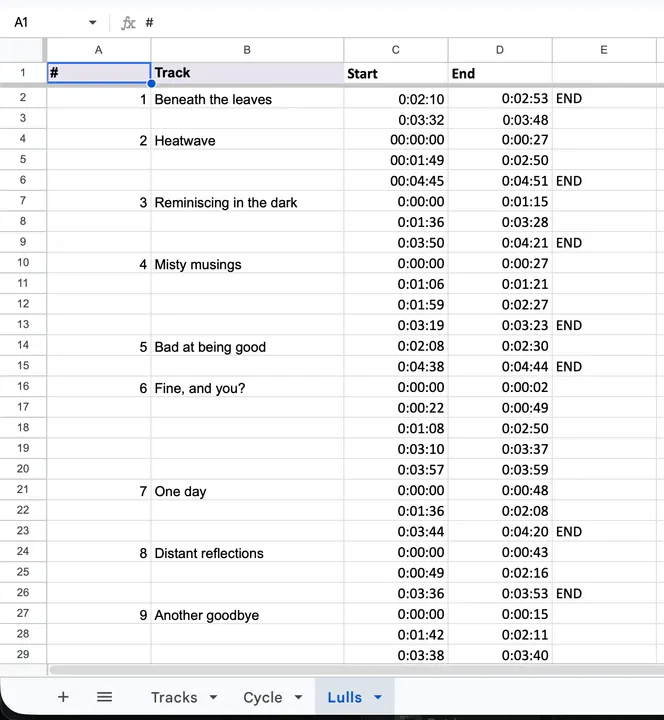664x720 pixels.
Task: Select the 'End' header cell
Action: point(500,73)
